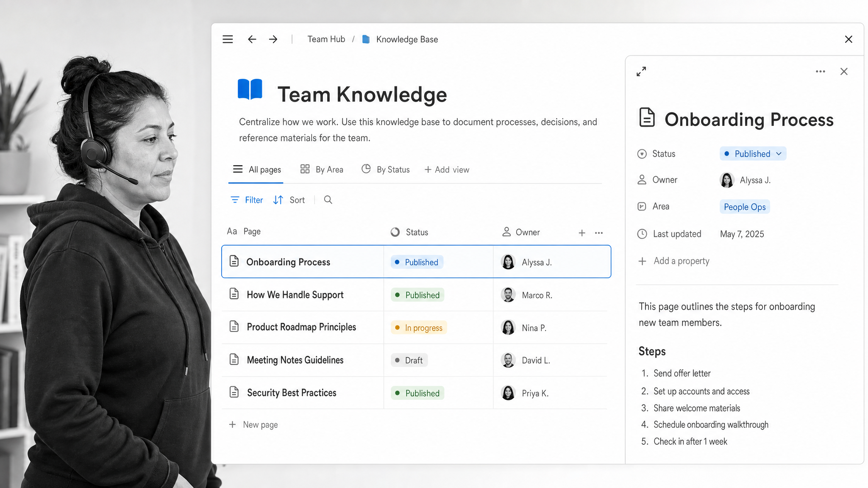The width and height of the screenshot is (868, 488).
Task: Click the page icon on How We Handle Support row
Action: [x=234, y=294]
